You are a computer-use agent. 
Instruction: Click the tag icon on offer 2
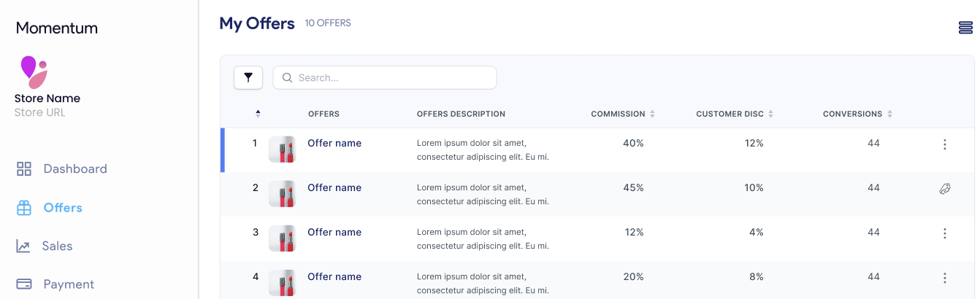point(944,189)
